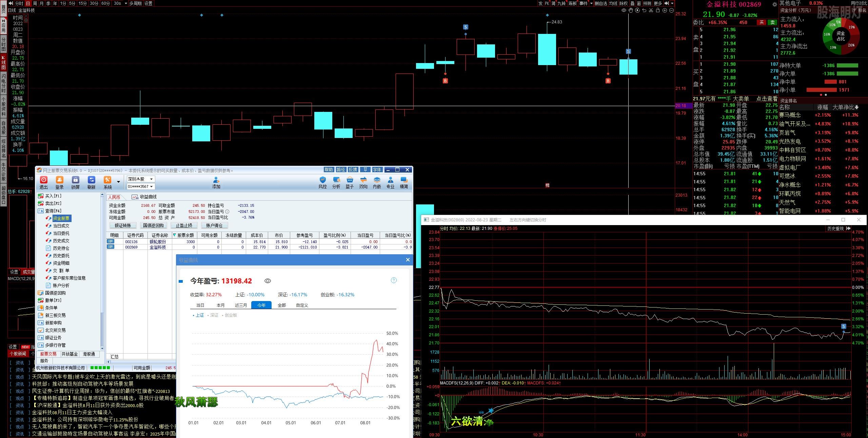Viewport: 868px width, 438px height.
Task: Zoom out chart with the minus circle icon
Action: pos(671,11)
